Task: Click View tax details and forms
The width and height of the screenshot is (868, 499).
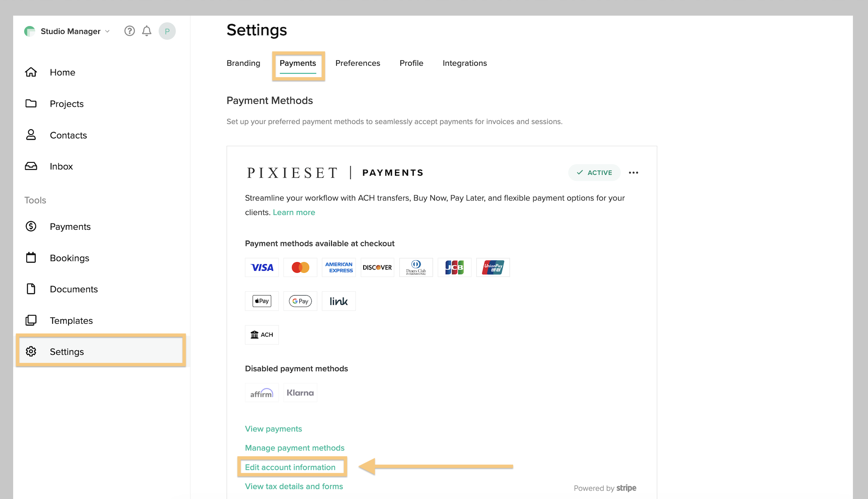Action: tap(294, 486)
